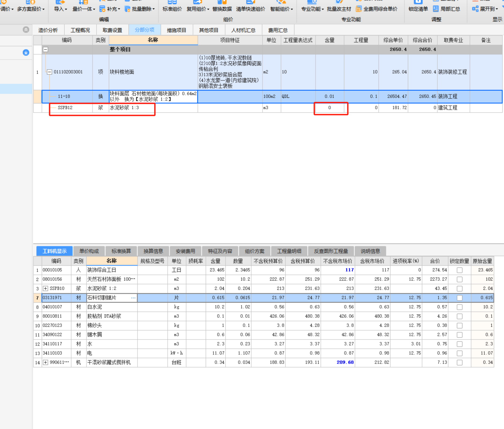Tick the lock checkbox for 白水泥
Image resolution: width=504 pixels, height=429 pixels.
click(x=460, y=307)
